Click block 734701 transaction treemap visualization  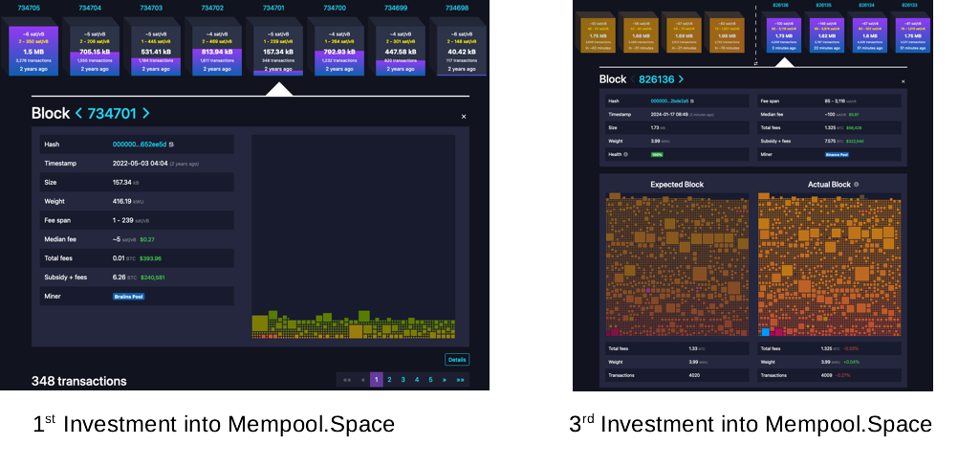353,236
